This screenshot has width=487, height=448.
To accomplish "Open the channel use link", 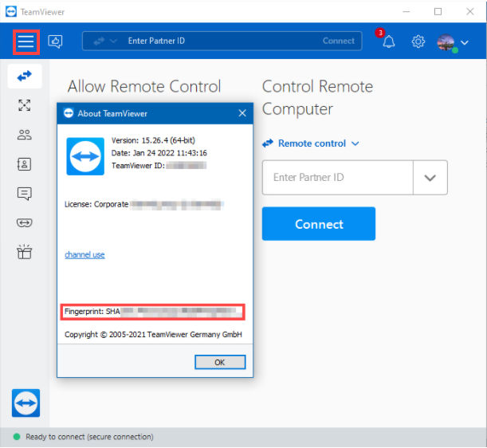I will coord(84,255).
